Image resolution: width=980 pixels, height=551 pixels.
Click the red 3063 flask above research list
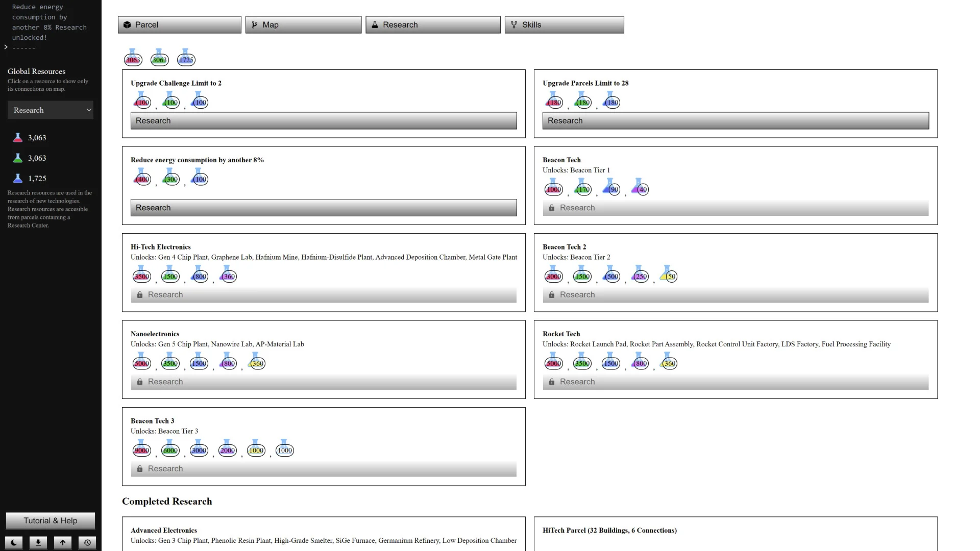[x=133, y=58]
